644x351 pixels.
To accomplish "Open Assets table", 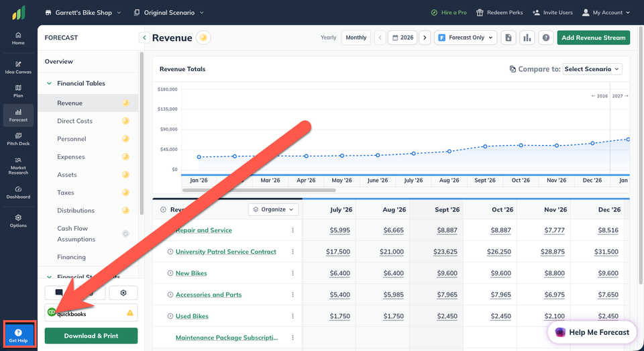I will 67,174.
